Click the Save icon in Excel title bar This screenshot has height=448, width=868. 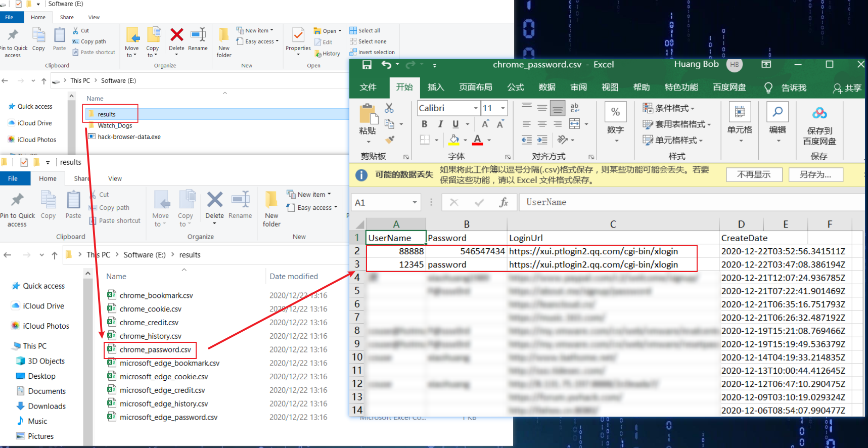[x=367, y=65]
